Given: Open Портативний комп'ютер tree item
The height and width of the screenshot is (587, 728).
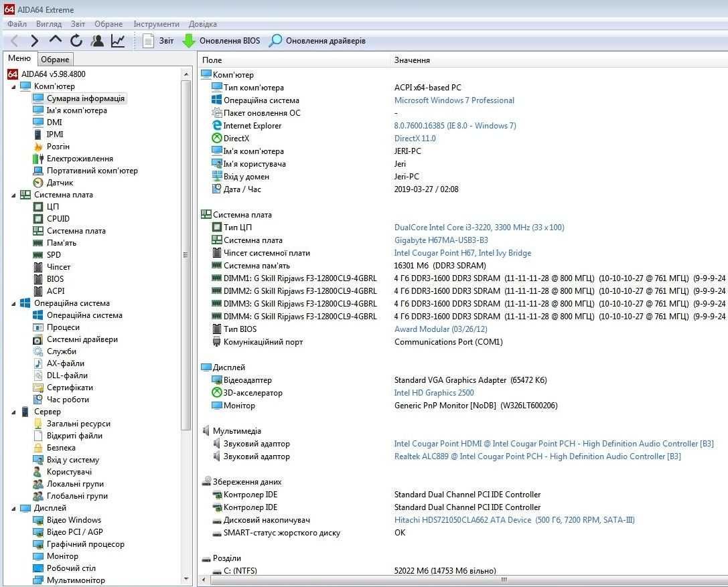Looking at the screenshot, I should coord(92,170).
